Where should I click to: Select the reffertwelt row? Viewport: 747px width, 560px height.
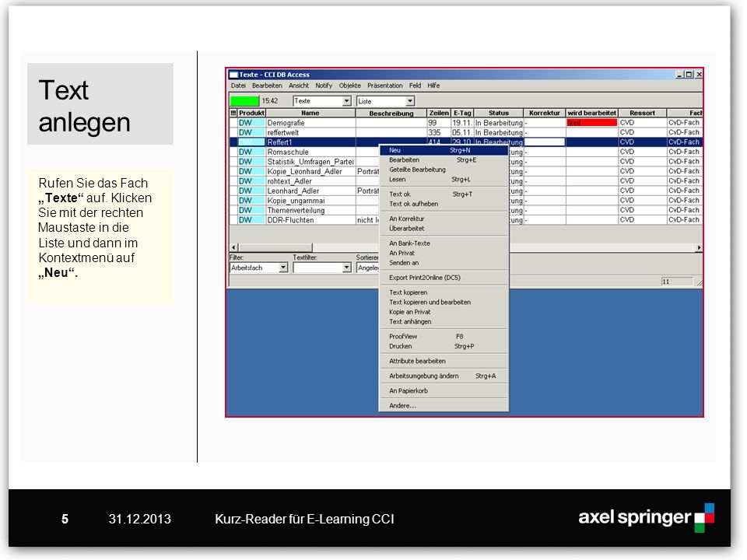tap(466, 132)
